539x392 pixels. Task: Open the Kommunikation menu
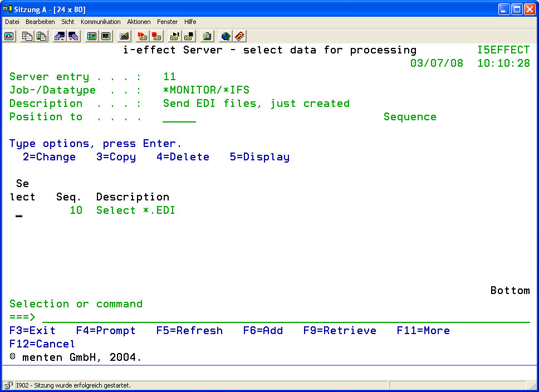click(x=100, y=22)
